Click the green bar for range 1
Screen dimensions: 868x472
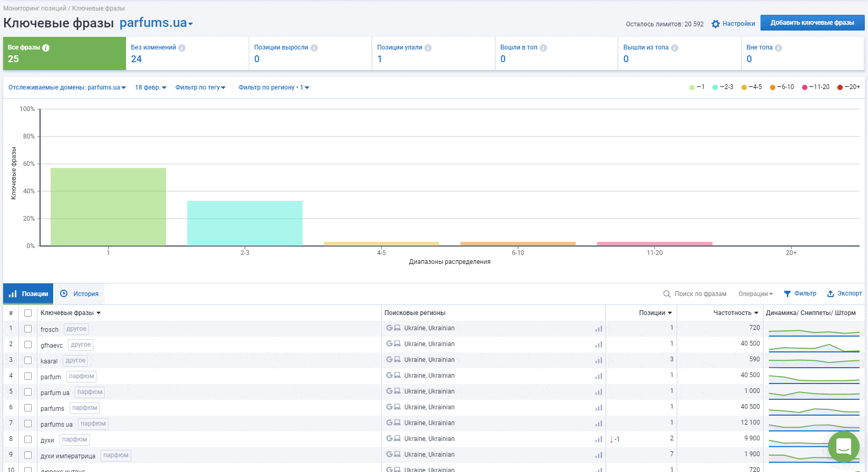[108, 207]
